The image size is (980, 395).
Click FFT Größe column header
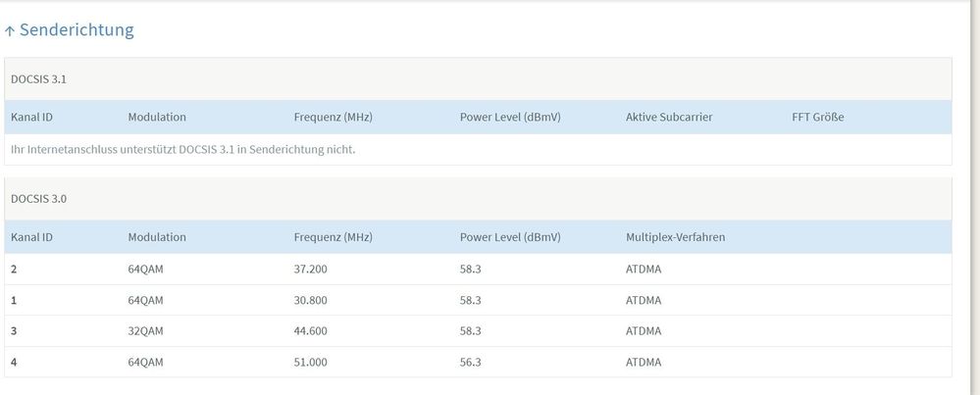[x=817, y=118]
